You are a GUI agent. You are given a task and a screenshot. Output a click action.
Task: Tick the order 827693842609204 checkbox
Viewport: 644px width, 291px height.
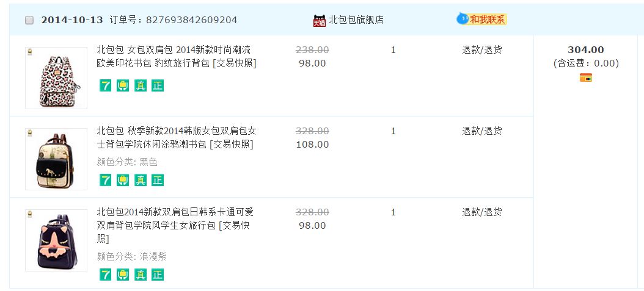click(29, 20)
